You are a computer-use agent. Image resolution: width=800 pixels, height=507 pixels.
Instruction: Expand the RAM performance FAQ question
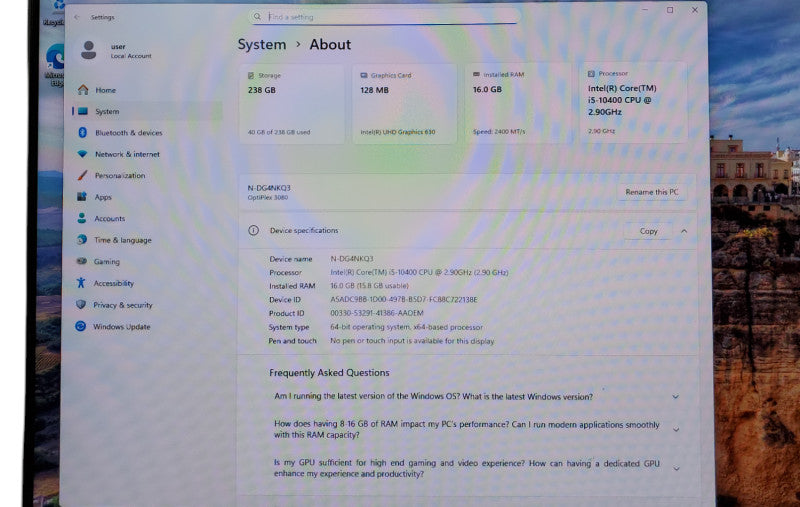[x=676, y=430]
